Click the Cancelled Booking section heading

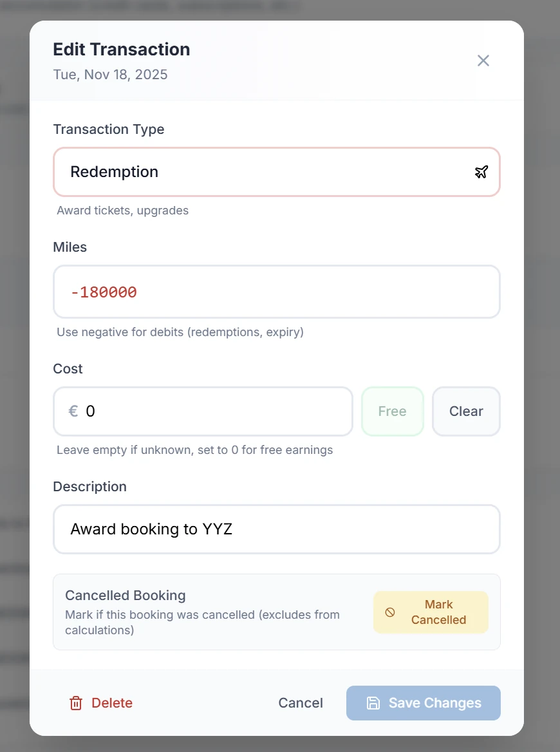click(125, 595)
